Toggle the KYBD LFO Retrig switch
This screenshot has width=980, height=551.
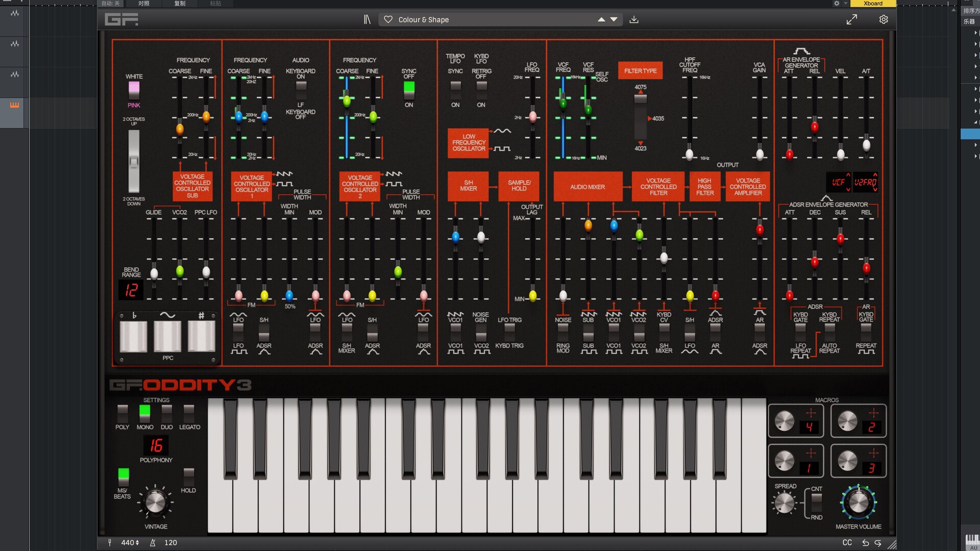tap(481, 91)
